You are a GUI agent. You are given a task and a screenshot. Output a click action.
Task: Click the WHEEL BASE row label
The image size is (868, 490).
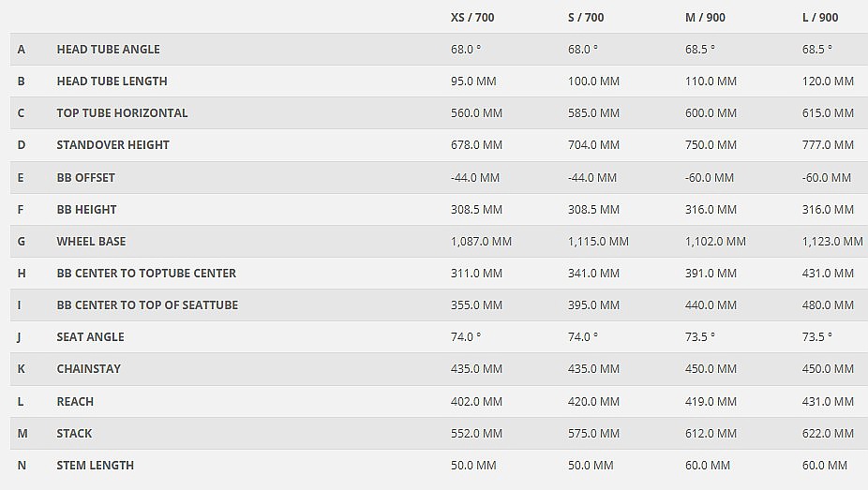(91, 241)
